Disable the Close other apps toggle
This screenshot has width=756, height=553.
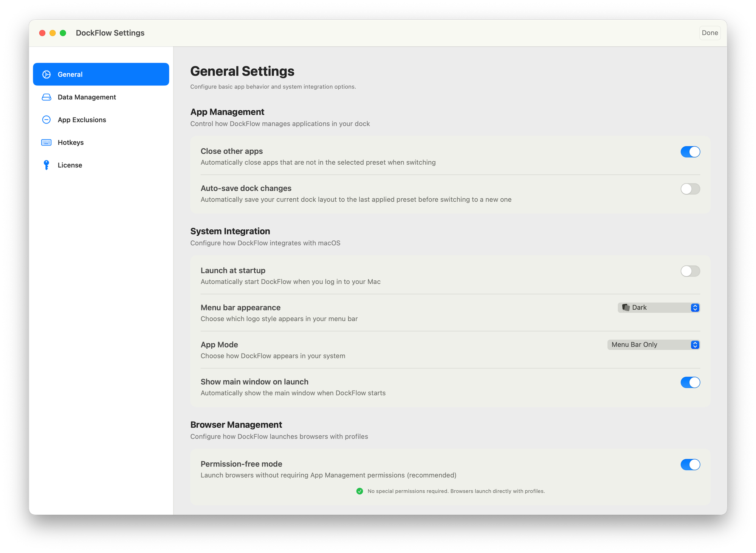690,152
